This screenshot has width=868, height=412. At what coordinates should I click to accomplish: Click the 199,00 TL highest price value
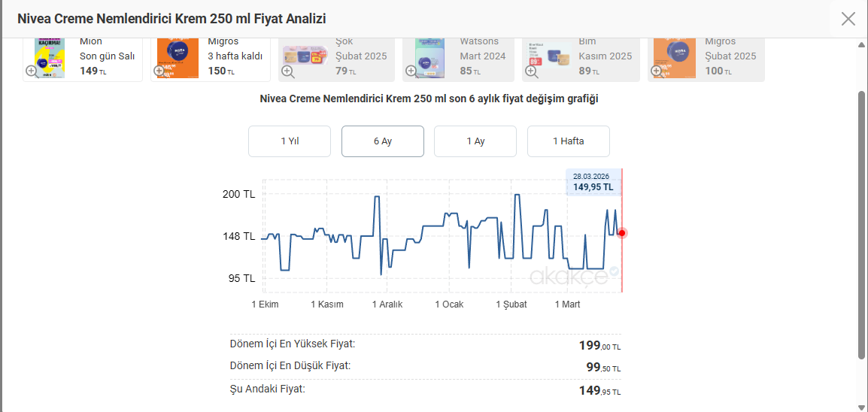pyautogui.click(x=600, y=346)
